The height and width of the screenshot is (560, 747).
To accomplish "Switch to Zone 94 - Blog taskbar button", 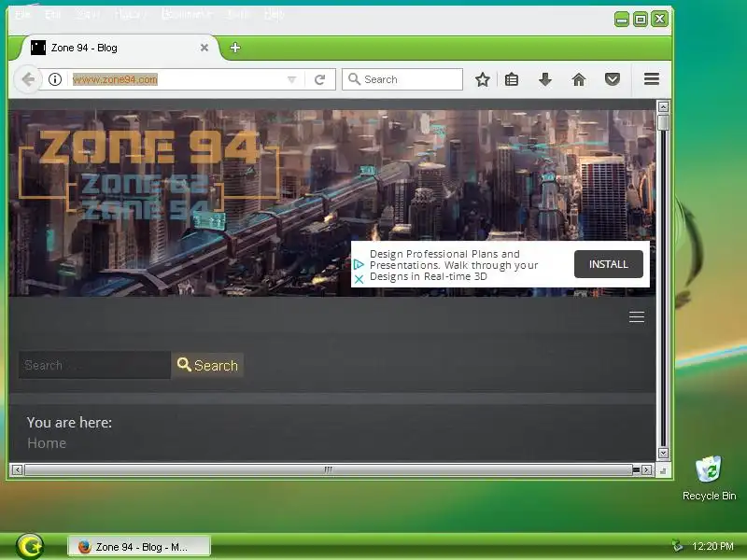I will pyautogui.click(x=139, y=547).
